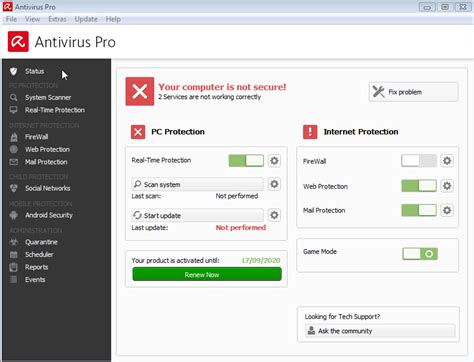The width and height of the screenshot is (474, 362).
Task: Click the Quarantine biohazard icon
Action: point(14,242)
